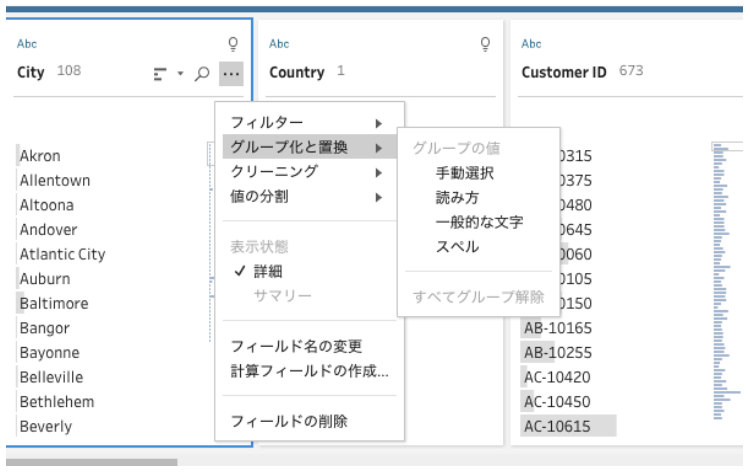
Task: Select the Altoona city value
Action: pyautogui.click(x=47, y=205)
